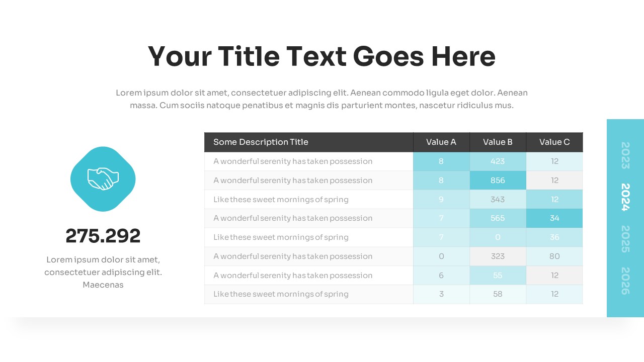Click the caption text under 275.292
644x362 pixels.
[x=103, y=272]
